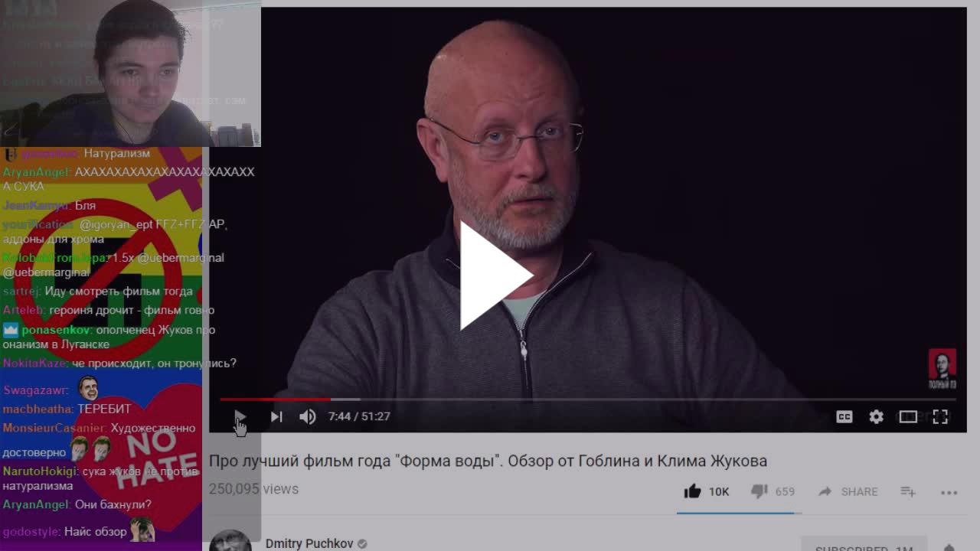Click the SUBSCRIBED 1M button
This screenshot has height=551, width=980.
864,544
